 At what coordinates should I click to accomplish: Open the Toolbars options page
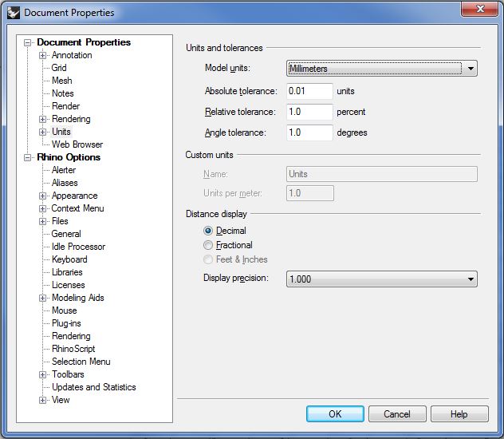pyautogui.click(x=68, y=374)
